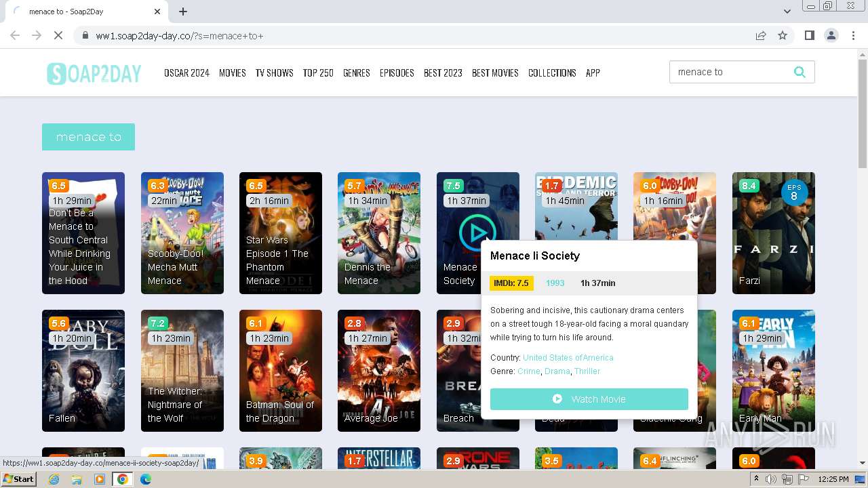Open the Average Joe movie card

[379, 371]
